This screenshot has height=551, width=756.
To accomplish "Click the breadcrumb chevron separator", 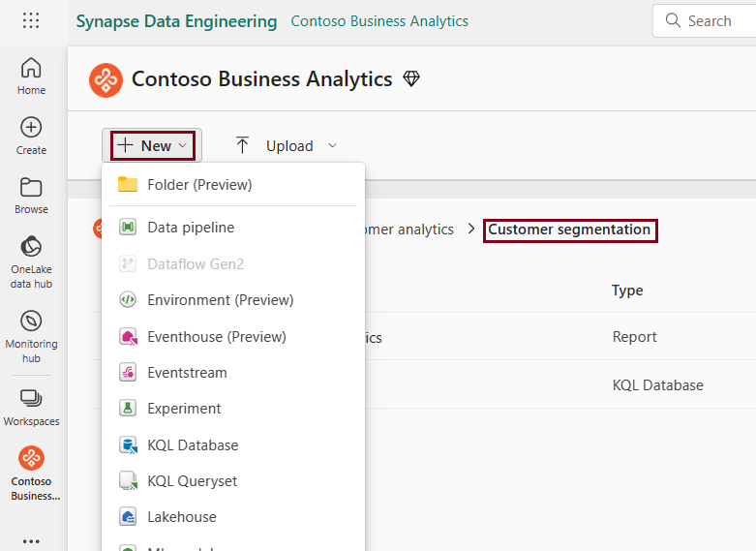I will 471,229.
